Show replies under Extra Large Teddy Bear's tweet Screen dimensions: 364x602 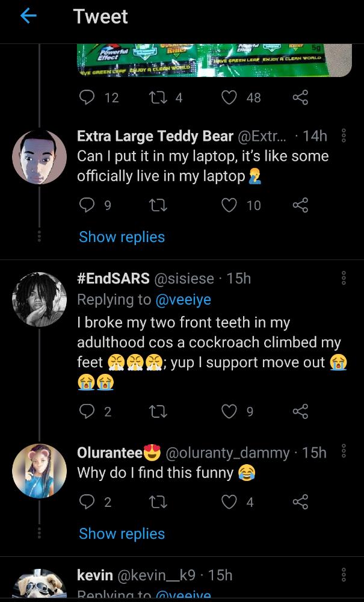(x=122, y=237)
